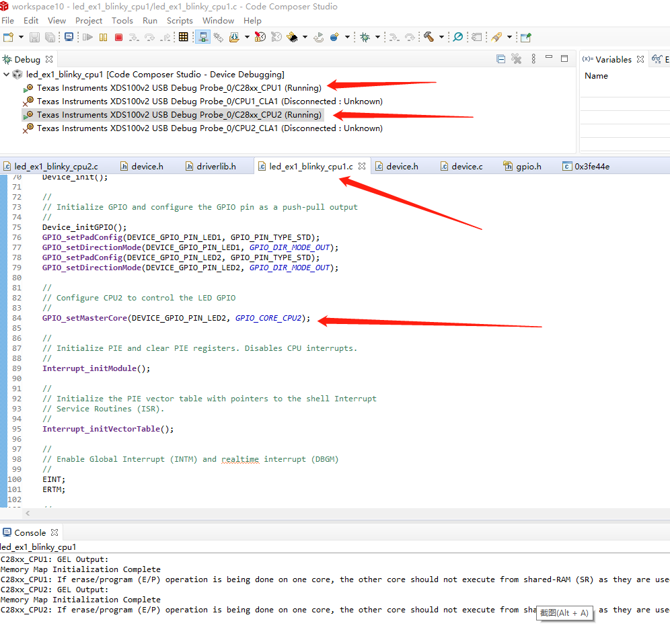Select C28xx_CPU2 (Running) debug target
This screenshot has height=644, width=670.
(179, 115)
